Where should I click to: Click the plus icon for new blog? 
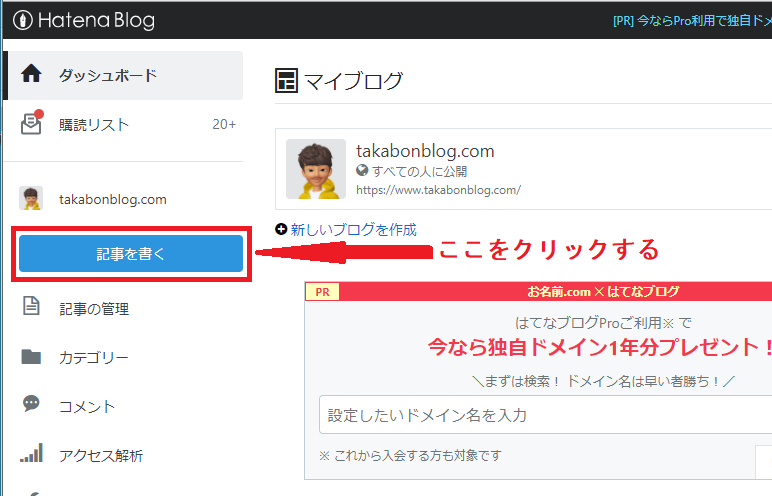click(x=281, y=229)
